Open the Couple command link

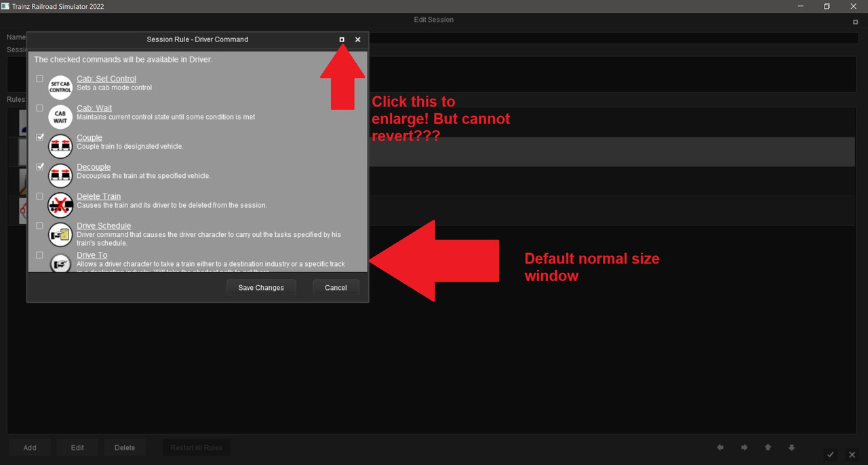click(90, 137)
